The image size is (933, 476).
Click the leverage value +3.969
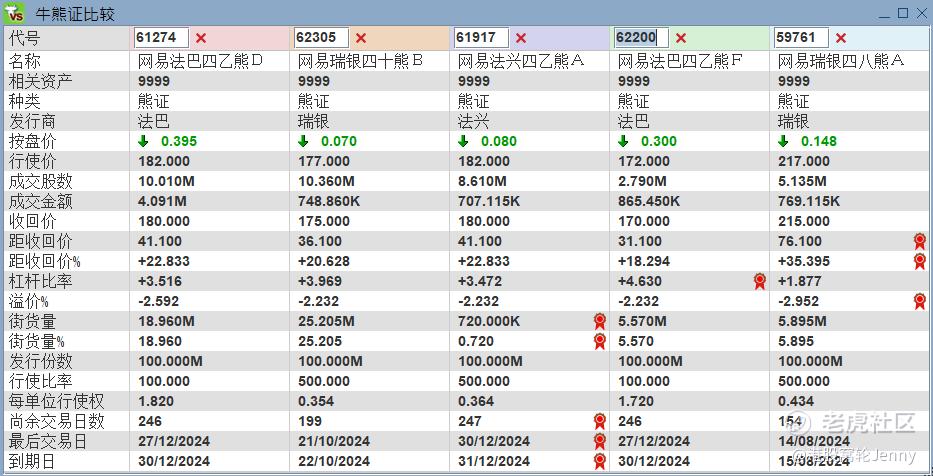tap(320, 281)
